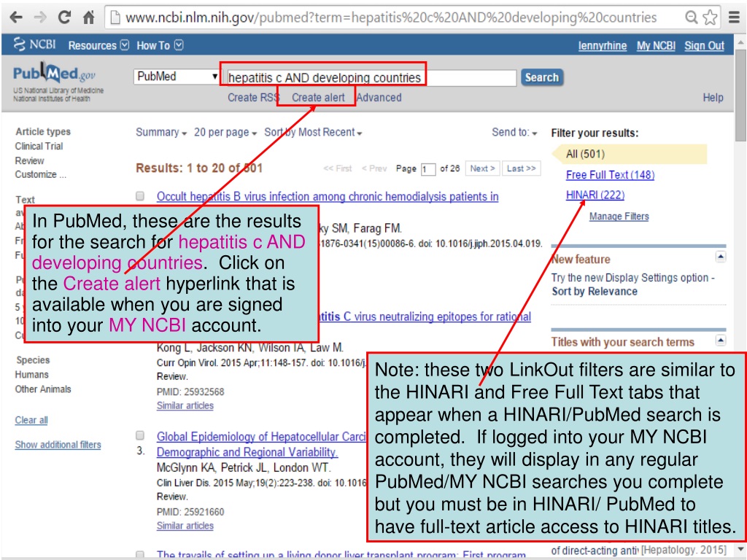Click the PubMed search query field

371,77
